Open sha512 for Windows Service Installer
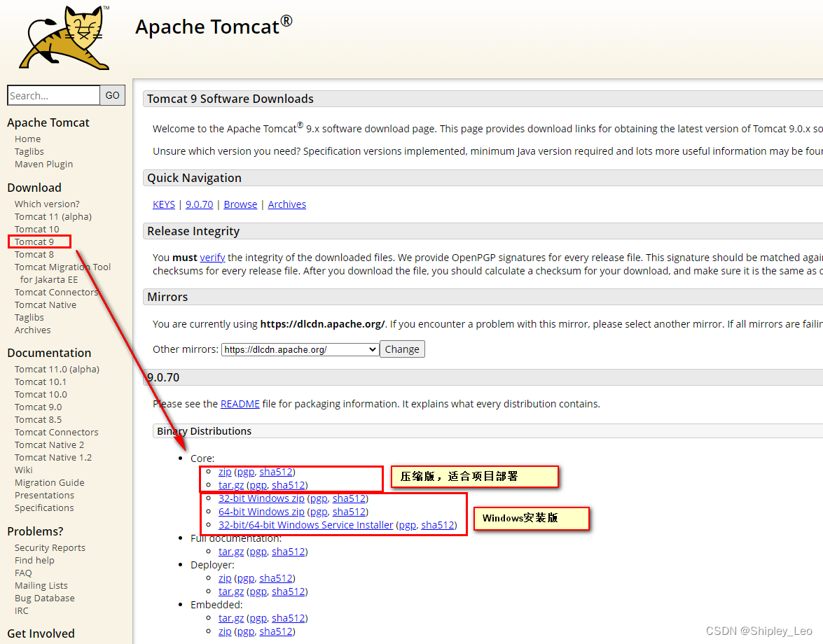Screen dimensions: 823x644 coord(437,525)
